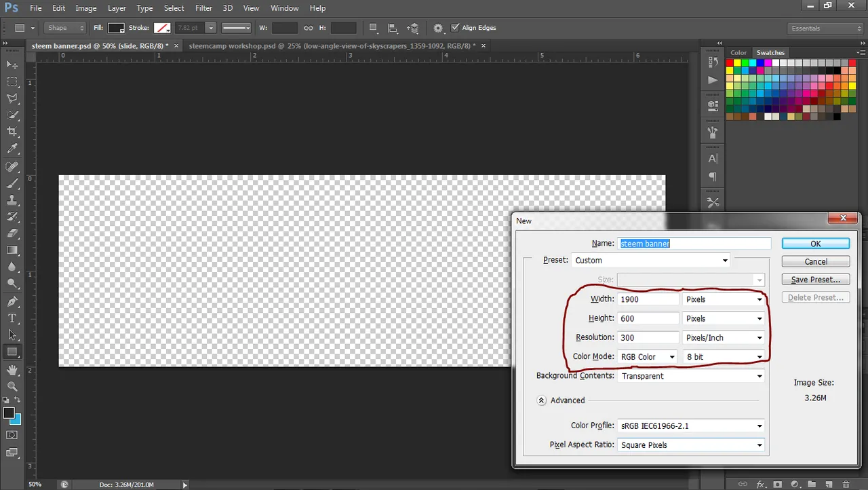Image resolution: width=868 pixels, height=490 pixels.
Task: Collapse the Advanced section
Action: pos(541,400)
